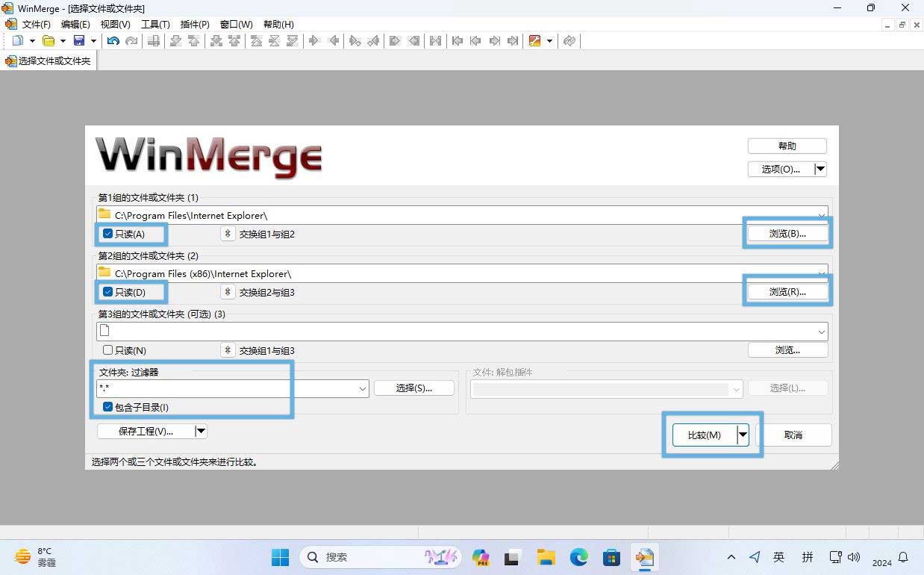
Task: Click the Undo arrow in toolbar
Action: (x=113, y=41)
